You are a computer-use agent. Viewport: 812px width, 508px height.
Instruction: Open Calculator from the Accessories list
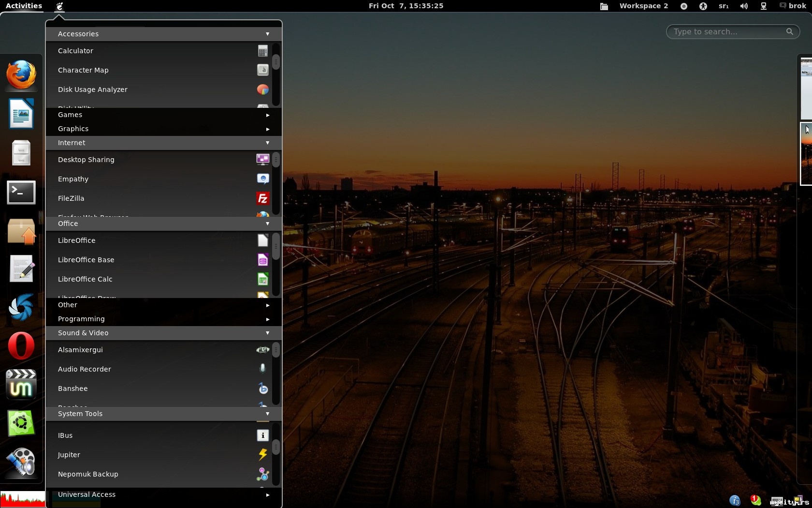point(159,51)
